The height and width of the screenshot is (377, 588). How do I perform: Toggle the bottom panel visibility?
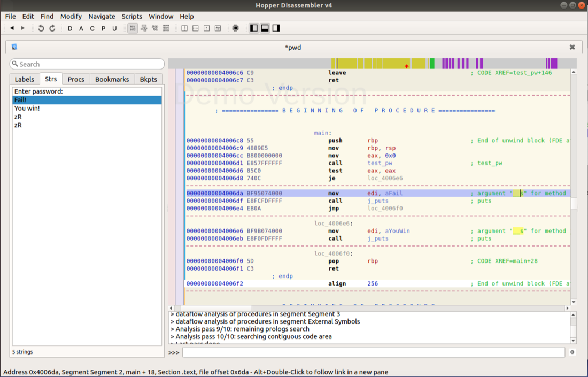tap(265, 28)
